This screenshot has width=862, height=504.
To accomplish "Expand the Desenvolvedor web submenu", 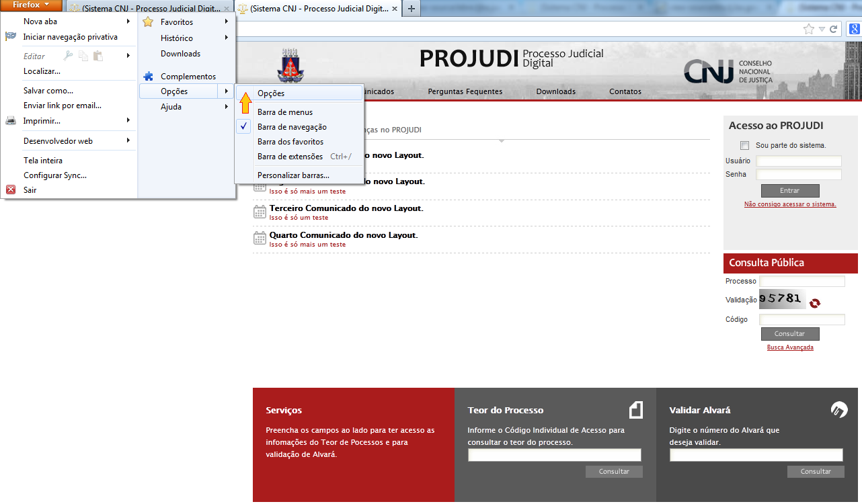I will [x=128, y=140].
